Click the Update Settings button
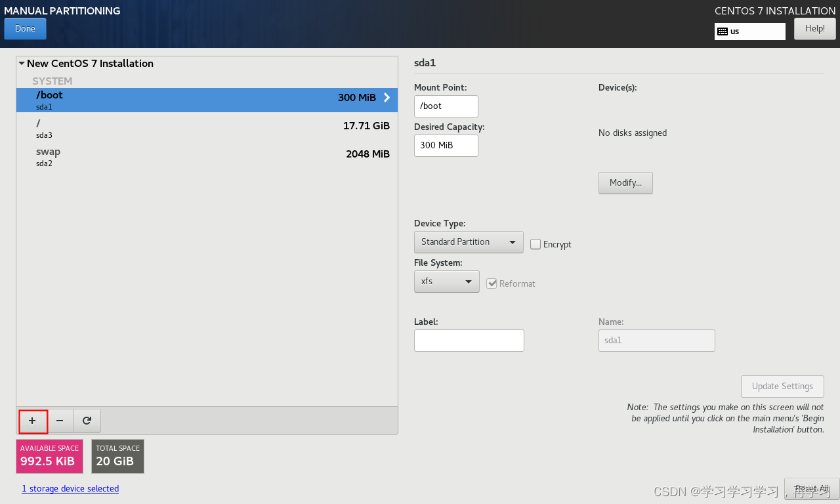The image size is (840, 504). (782, 387)
